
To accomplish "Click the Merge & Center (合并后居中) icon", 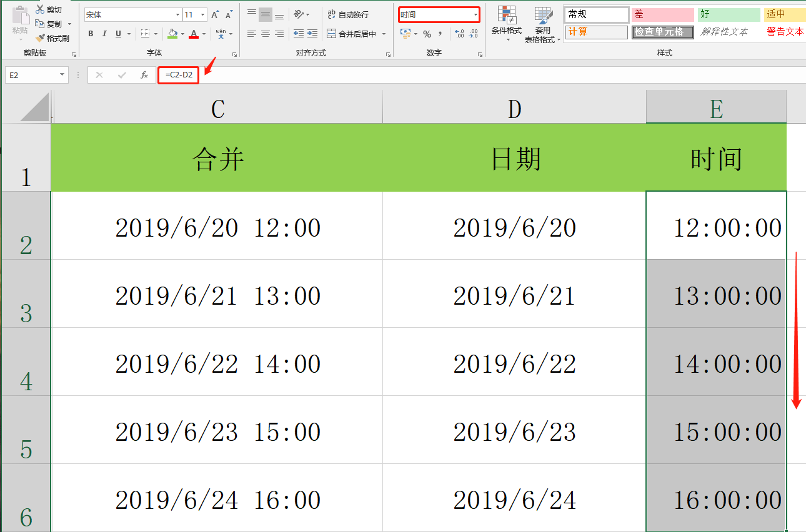I will tap(332, 34).
